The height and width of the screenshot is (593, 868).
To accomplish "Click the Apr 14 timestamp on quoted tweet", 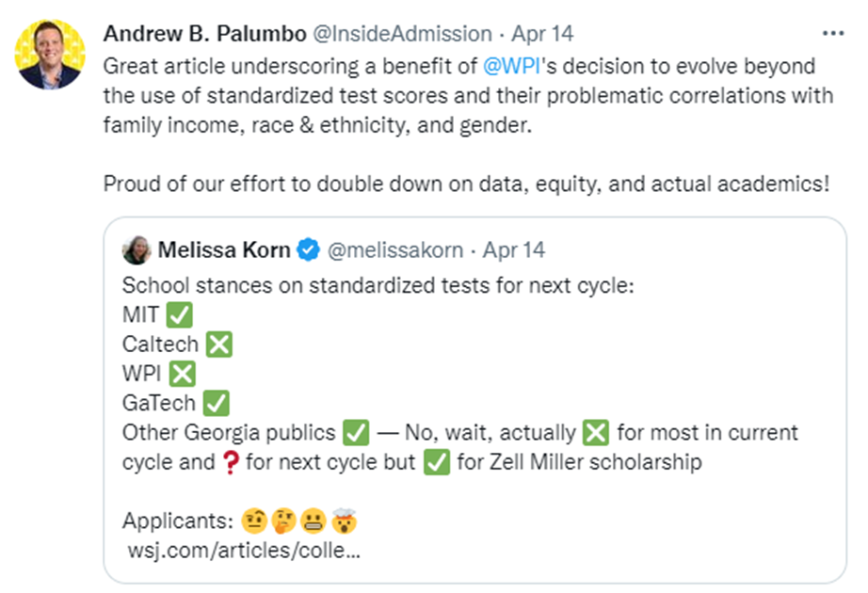I will 514,249.
